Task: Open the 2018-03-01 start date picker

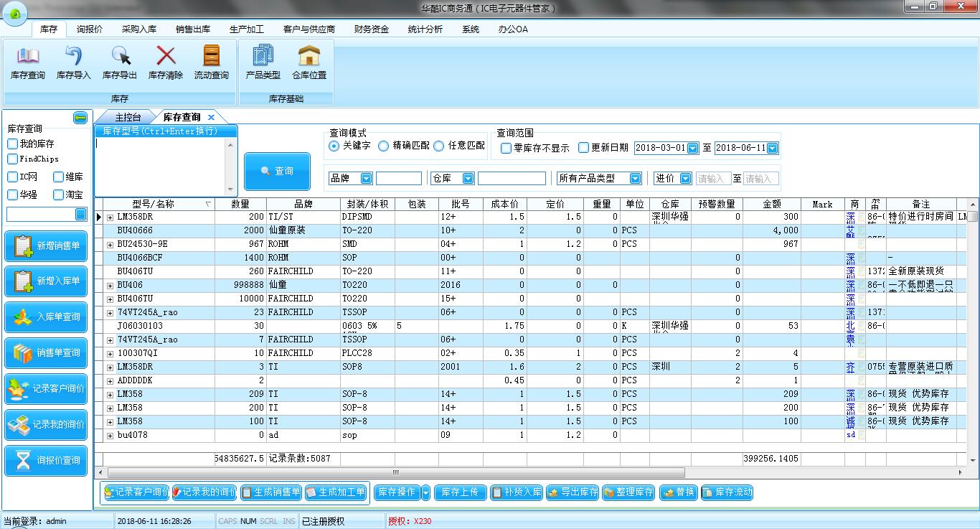Action: click(692, 148)
